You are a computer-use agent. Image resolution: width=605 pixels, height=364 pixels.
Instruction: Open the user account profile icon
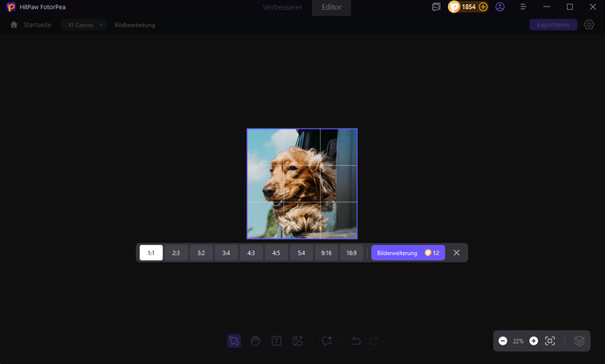point(500,6)
